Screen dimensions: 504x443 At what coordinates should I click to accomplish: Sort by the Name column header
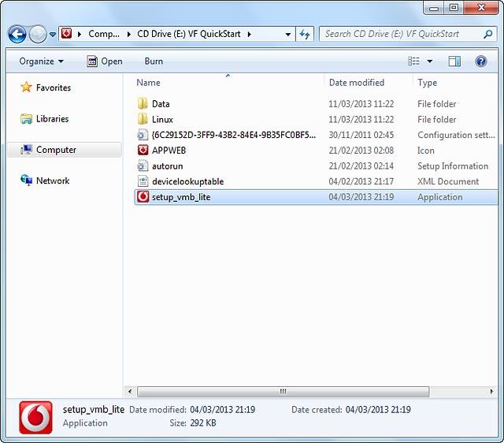[149, 83]
